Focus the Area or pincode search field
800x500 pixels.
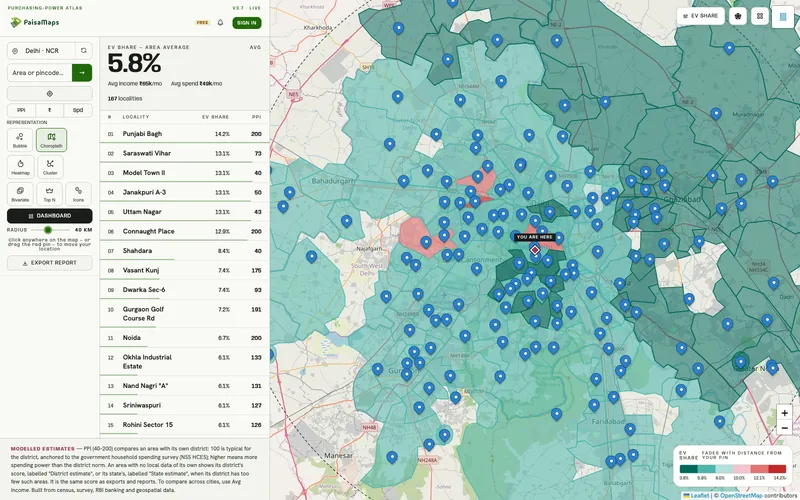[40, 72]
